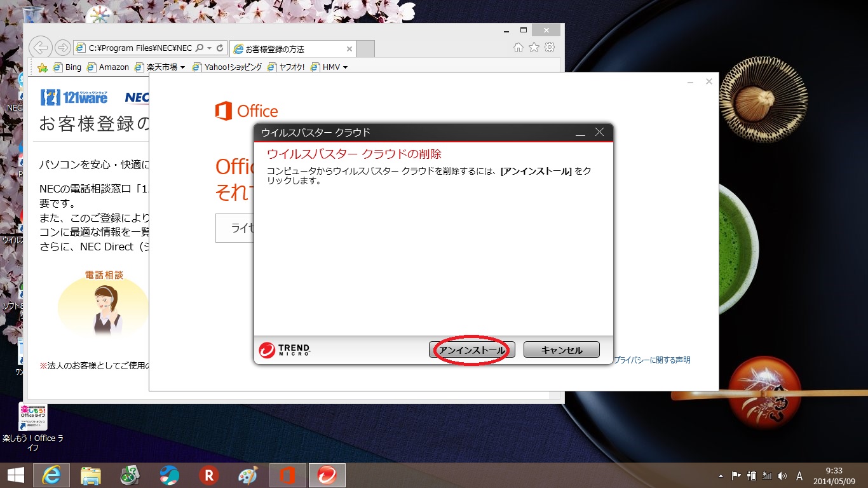Open the Amazon favorite link
This screenshot has height=488, width=868.
[x=108, y=67]
